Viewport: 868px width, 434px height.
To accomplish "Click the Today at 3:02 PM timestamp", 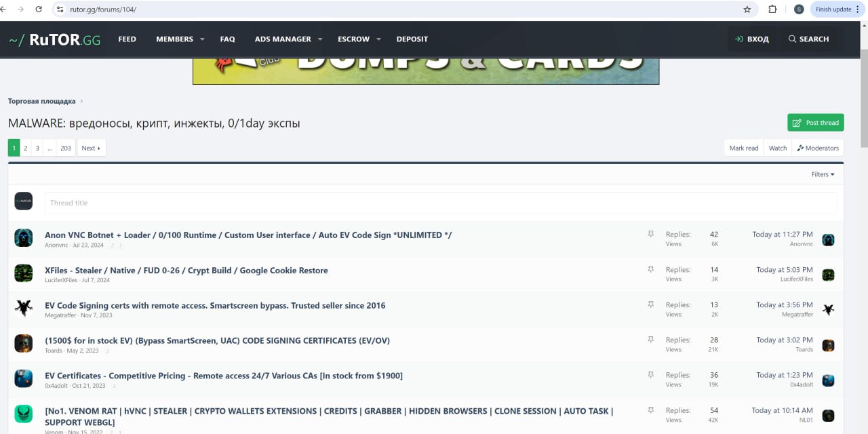I will [x=785, y=340].
